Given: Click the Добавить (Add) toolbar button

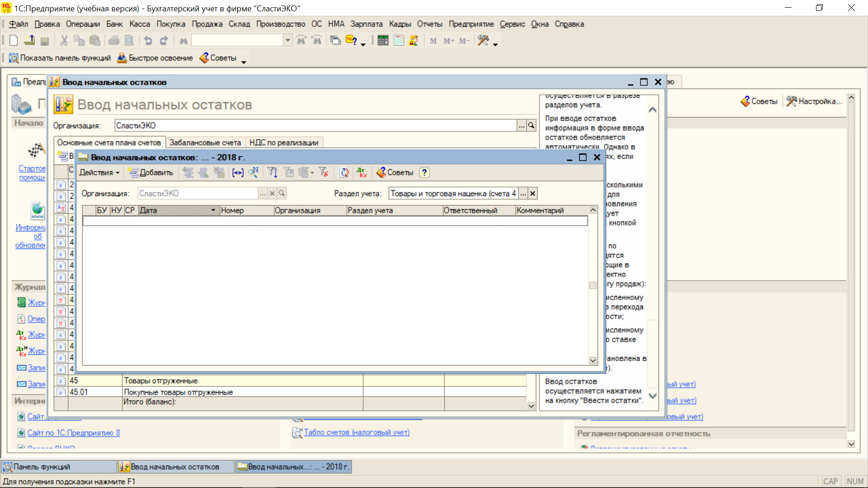Looking at the screenshot, I should pyautogui.click(x=151, y=172).
